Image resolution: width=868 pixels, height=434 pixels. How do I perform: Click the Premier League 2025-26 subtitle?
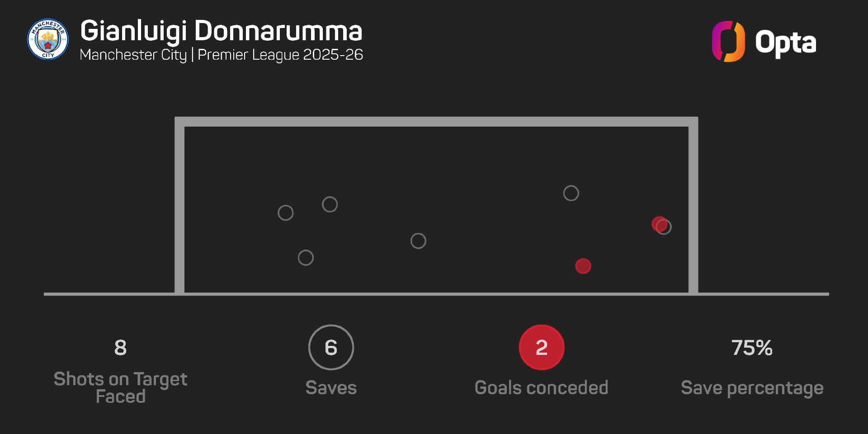point(280,55)
